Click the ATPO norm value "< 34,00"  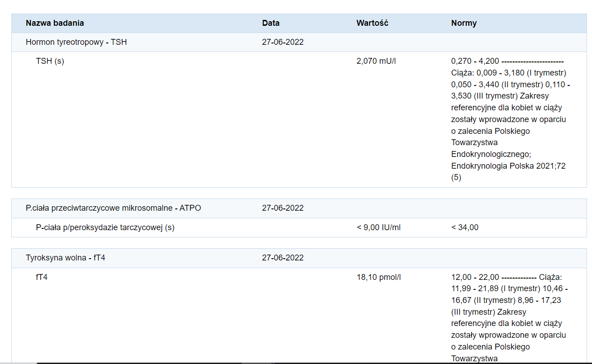pyautogui.click(x=465, y=227)
